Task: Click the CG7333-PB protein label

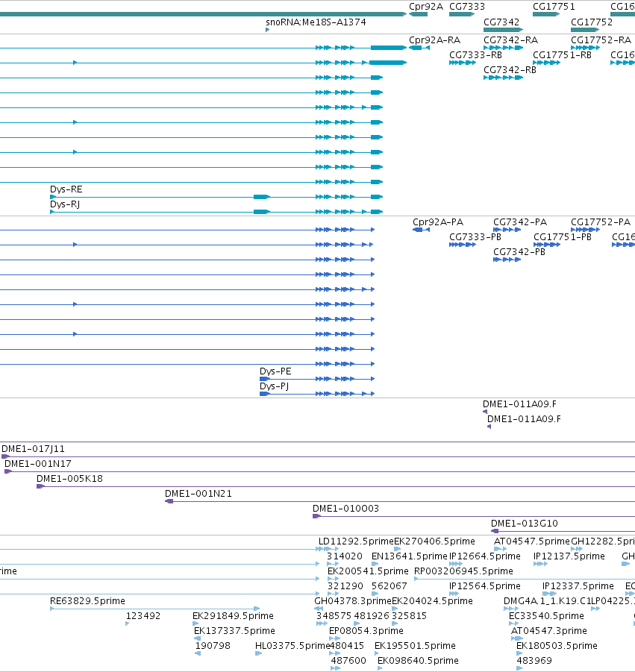Action: (x=475, y=237)
